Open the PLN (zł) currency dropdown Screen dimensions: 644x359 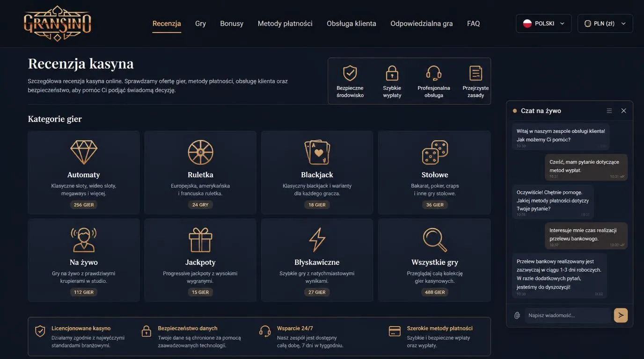[605, 23]
